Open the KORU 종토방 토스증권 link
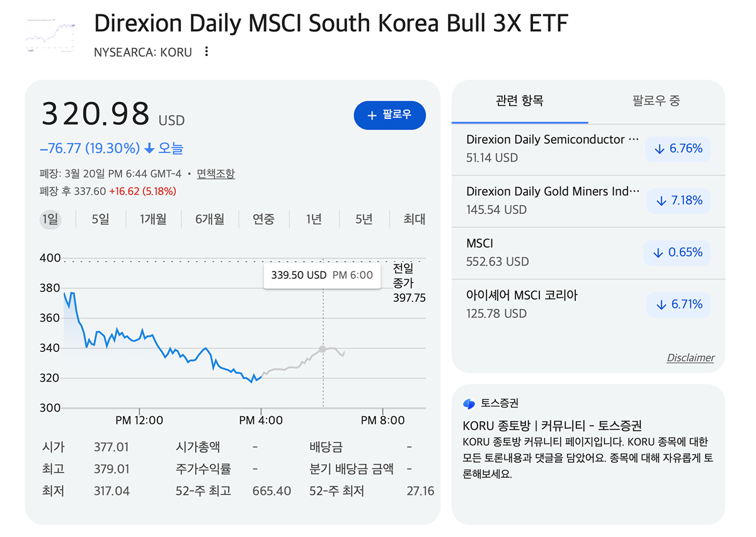Image resolution: width=756 pixels, height=537 pixels. pyautogui.click(x=552, y=426)
